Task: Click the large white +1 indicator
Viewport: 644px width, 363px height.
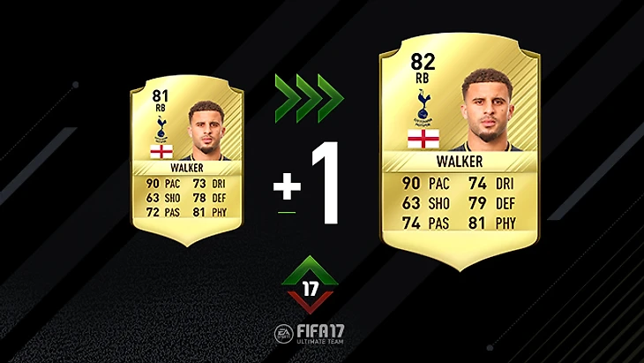Action: [x=306, y=184]
